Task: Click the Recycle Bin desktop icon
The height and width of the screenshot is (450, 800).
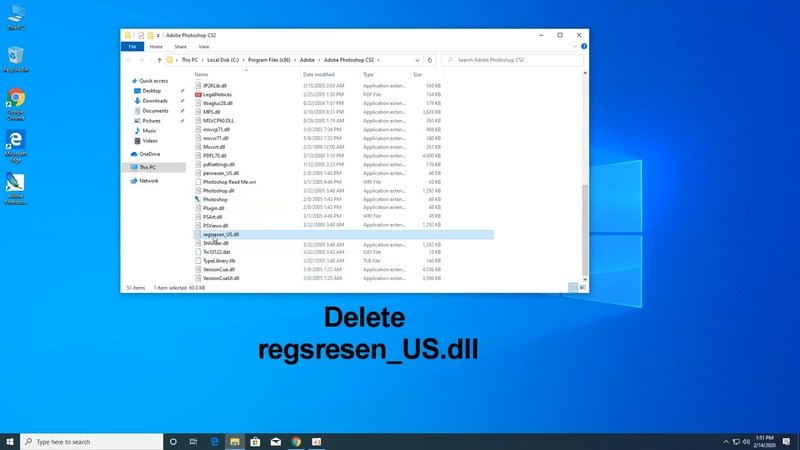Action: (x=16, y=55)
